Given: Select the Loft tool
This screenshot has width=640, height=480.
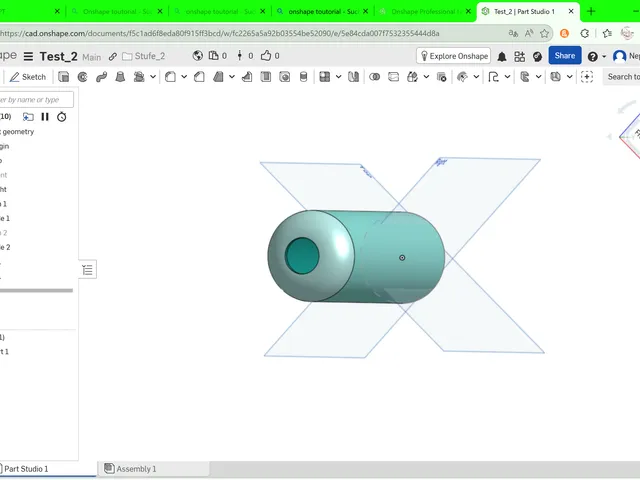Looking at the screenshot, I should click(x=120, y=77).
